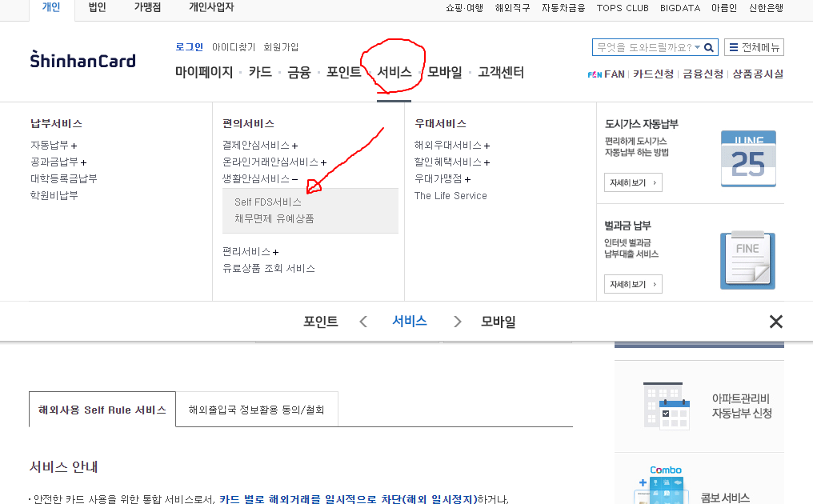This screenshot has width=813, height=504.
Task: Click the FINE document image
Action: [747, 260]
